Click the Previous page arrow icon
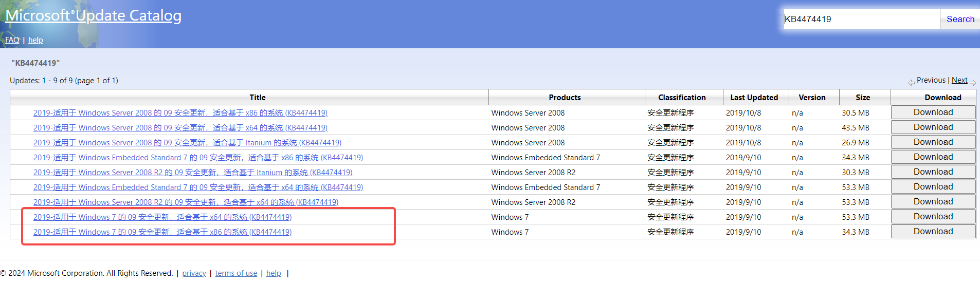980x284 pixels. 911,82
